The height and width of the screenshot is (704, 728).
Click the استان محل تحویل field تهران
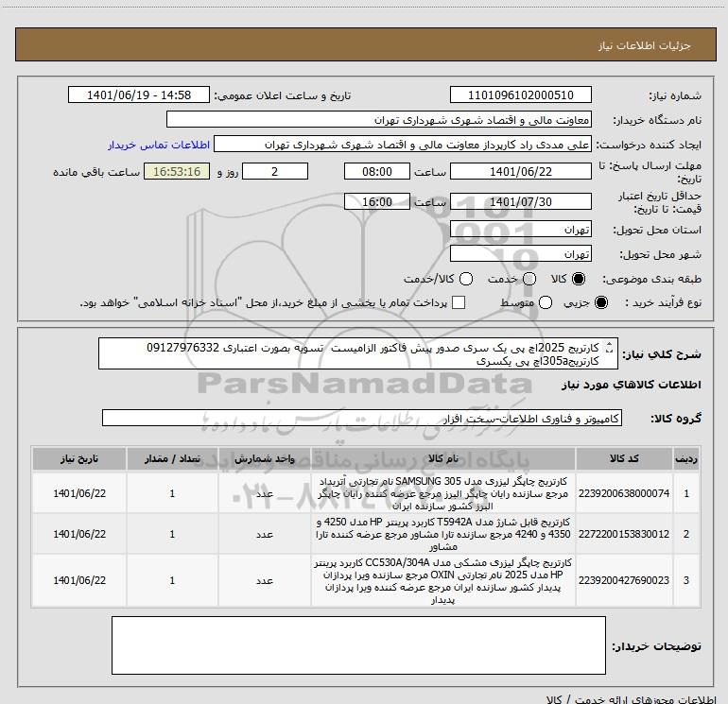[520, 230]
